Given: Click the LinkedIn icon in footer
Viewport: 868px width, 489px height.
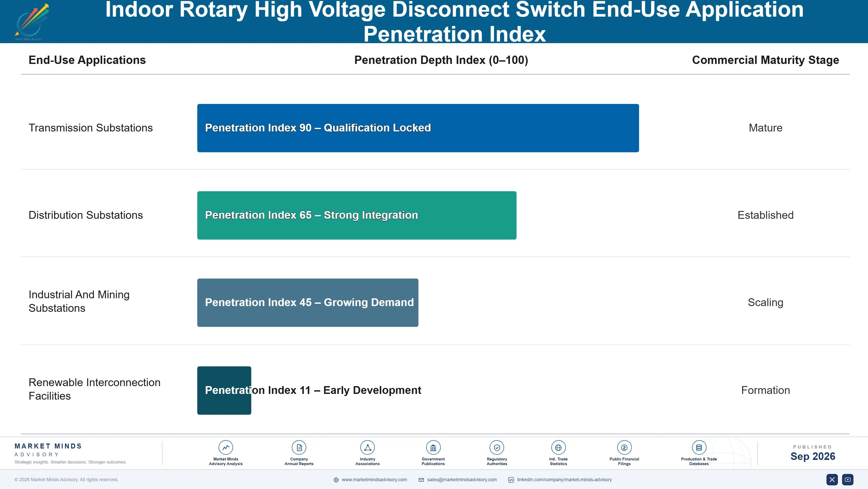Looking at the screenshot, I should click(511, 480).
